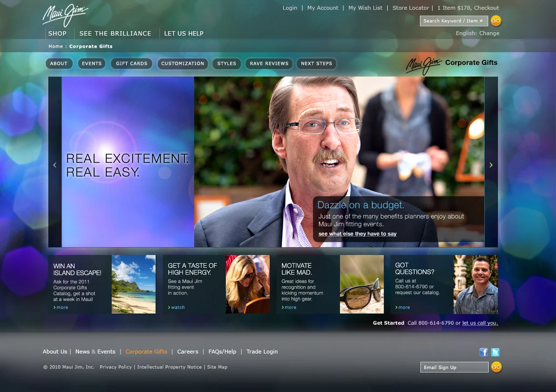Open the SHOP menu
The width and height of the screenshot is (556, 392).
pyautogui.click(x=57, y=33)
